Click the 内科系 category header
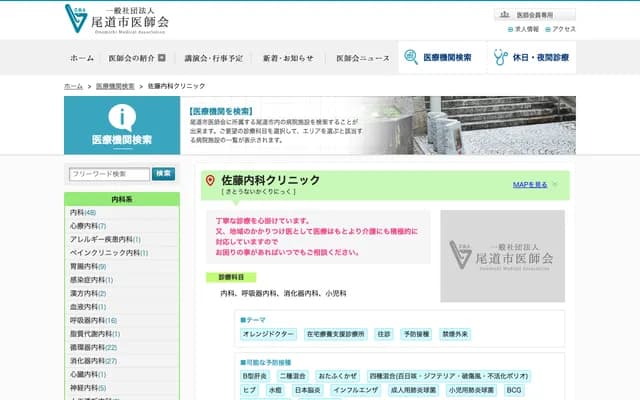This screenshot has width=640, height=400. click(x=122, y=199)
